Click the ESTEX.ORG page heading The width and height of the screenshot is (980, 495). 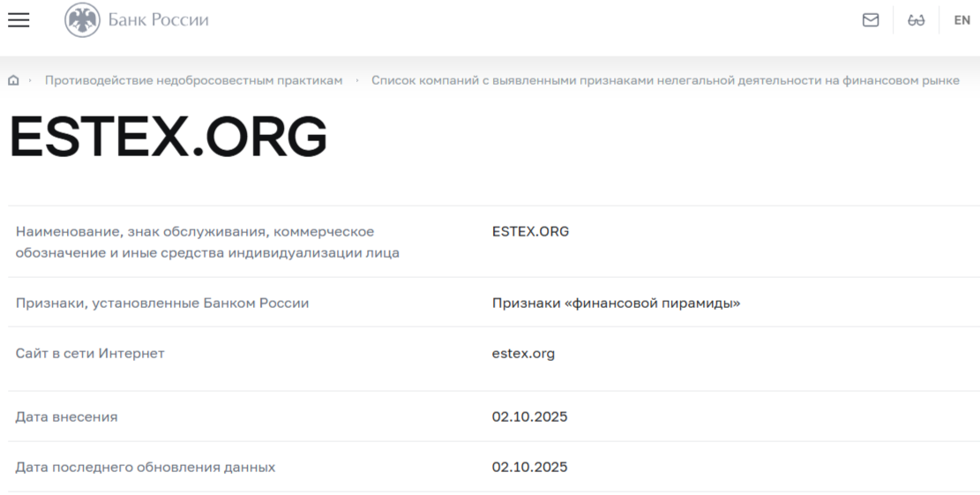click(x=168, y=136)
